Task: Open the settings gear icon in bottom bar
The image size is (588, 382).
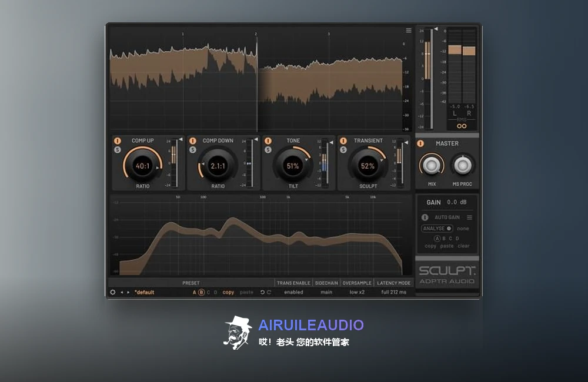Action: (112, 292)
